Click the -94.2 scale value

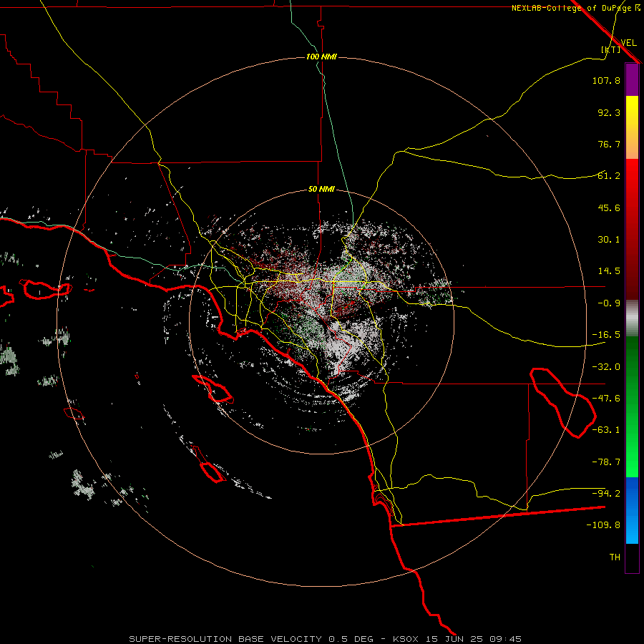(606, 494)
